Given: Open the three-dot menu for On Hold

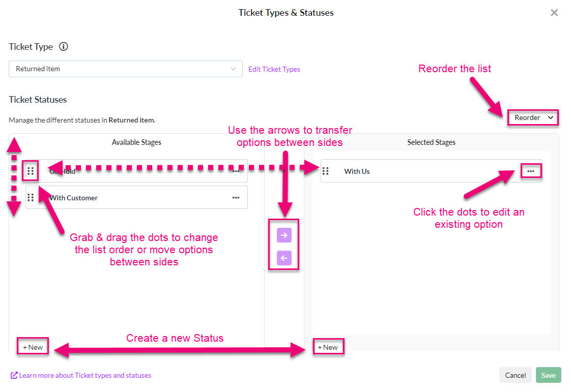Looking at the screenshot, I should (236, 171).
